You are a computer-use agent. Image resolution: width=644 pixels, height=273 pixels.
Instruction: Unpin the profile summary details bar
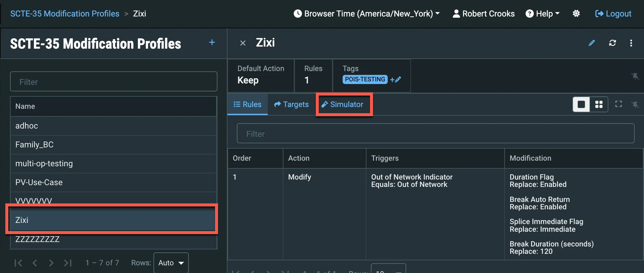click(x=635, y=76)
